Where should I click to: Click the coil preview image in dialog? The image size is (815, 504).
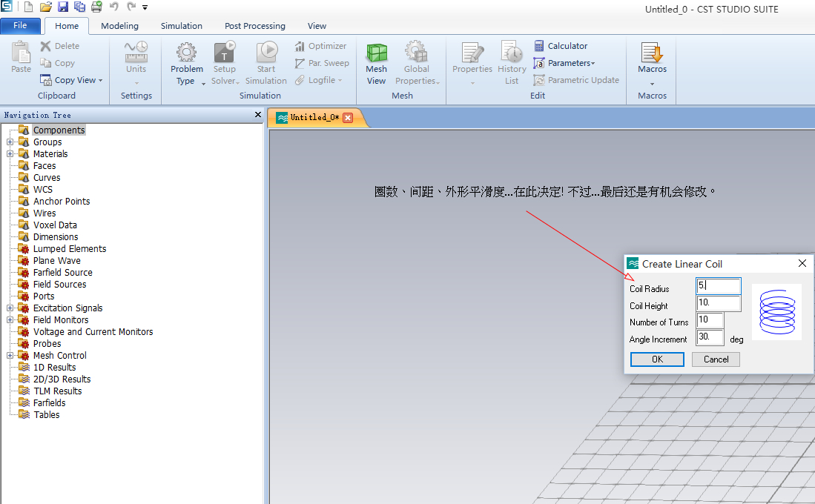point(776,312)
